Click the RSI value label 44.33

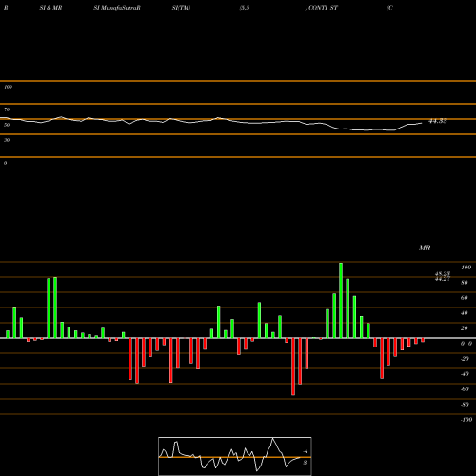tap(438, 121)
